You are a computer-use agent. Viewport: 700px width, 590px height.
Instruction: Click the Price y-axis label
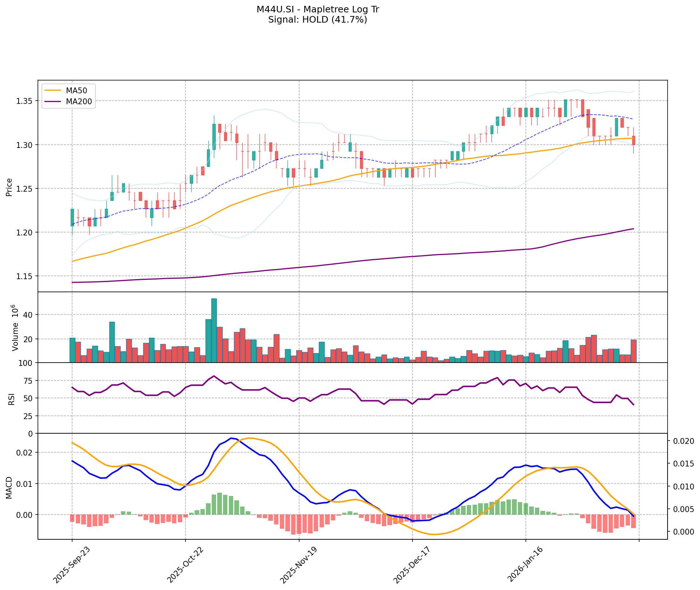(9, 187)
